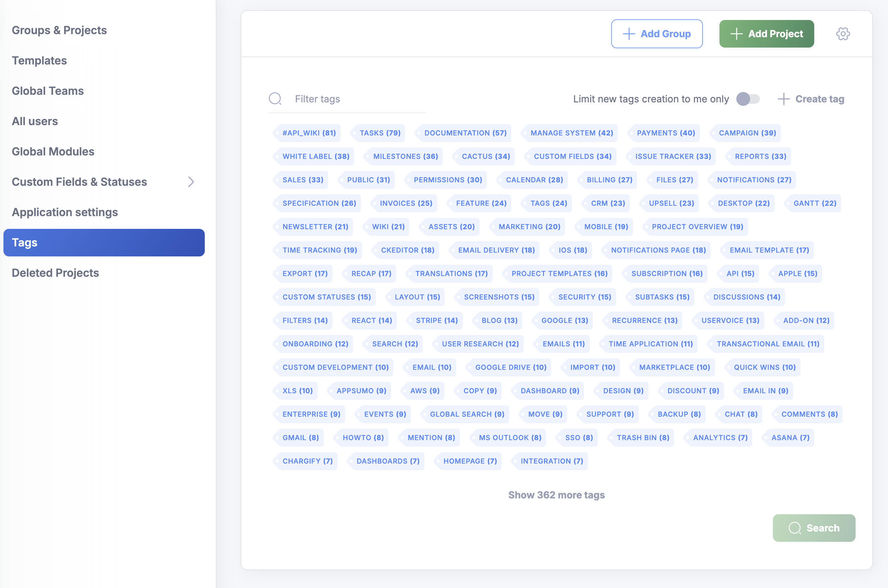
Task: Toggle limit new tags creation switch
Action: pos(747,99)
